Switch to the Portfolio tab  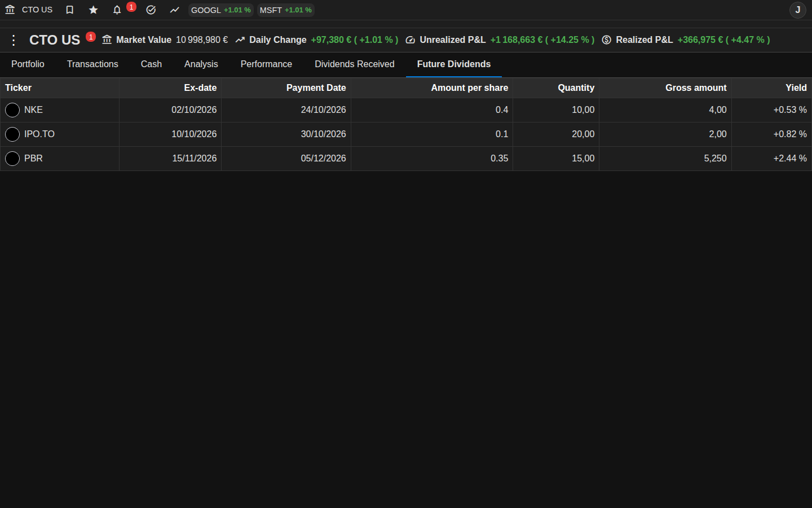28,64
